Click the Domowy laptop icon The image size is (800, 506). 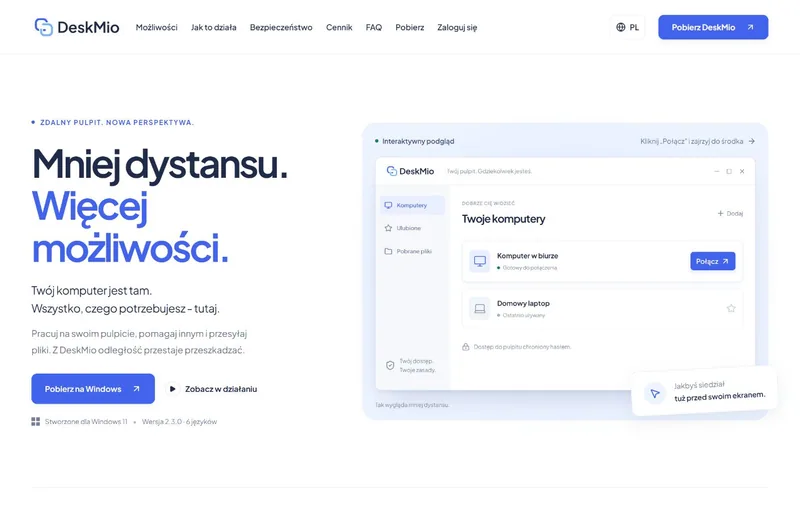point(480,309)
